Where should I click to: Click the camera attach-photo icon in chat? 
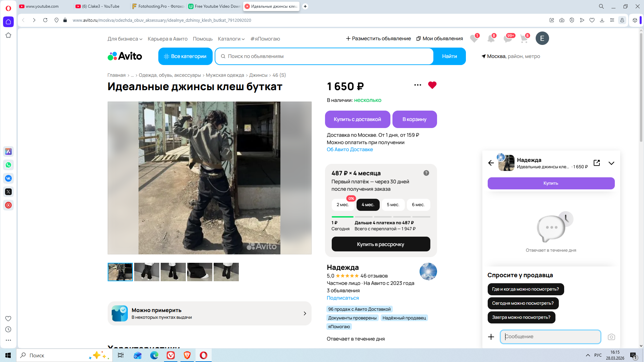[x=611, y=337]
